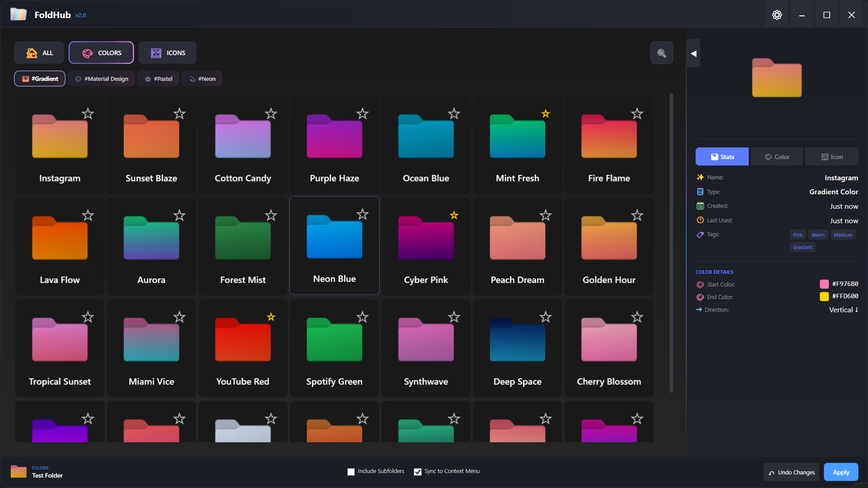
Task: Unfavorite the Mint Fresh folder
Action: [x=545, y=114]
